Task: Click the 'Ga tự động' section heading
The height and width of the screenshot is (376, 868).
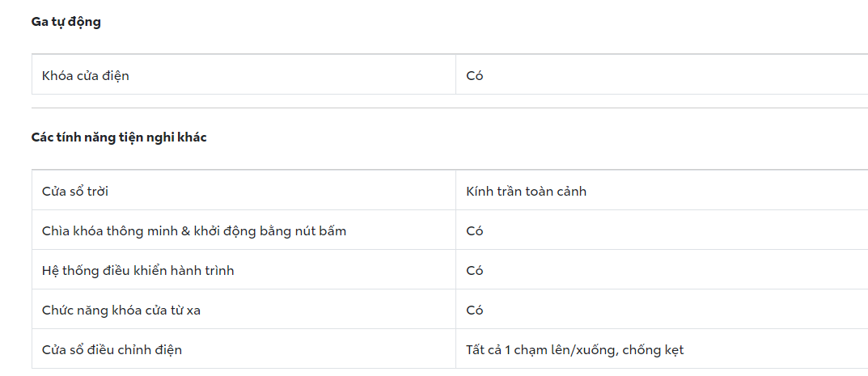Action: click(66, 22)
